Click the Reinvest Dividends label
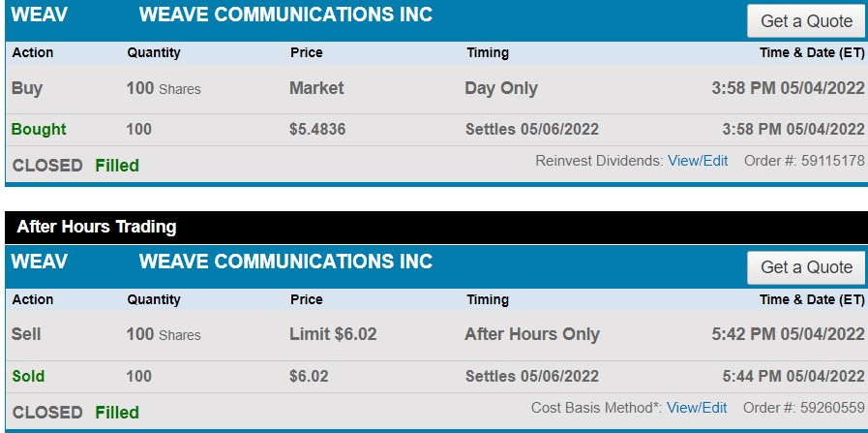This screenshot has width=868, height=433. [599, 161]
